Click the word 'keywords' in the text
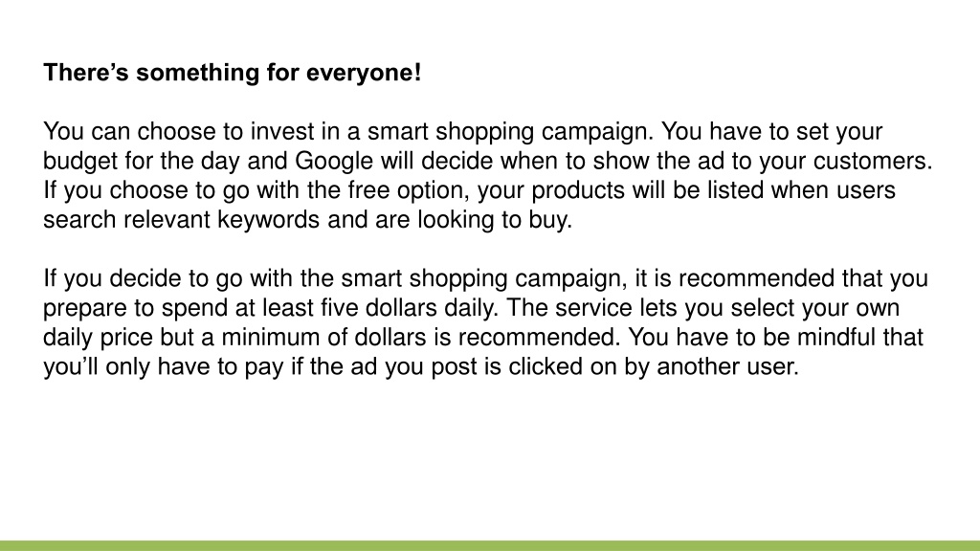 pyautogui.click(x=269, y=220)
